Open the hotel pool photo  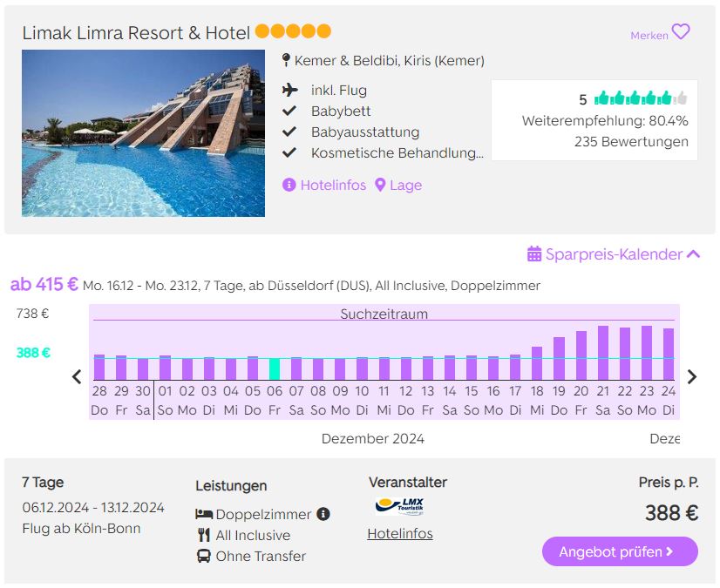click(143, 133)
